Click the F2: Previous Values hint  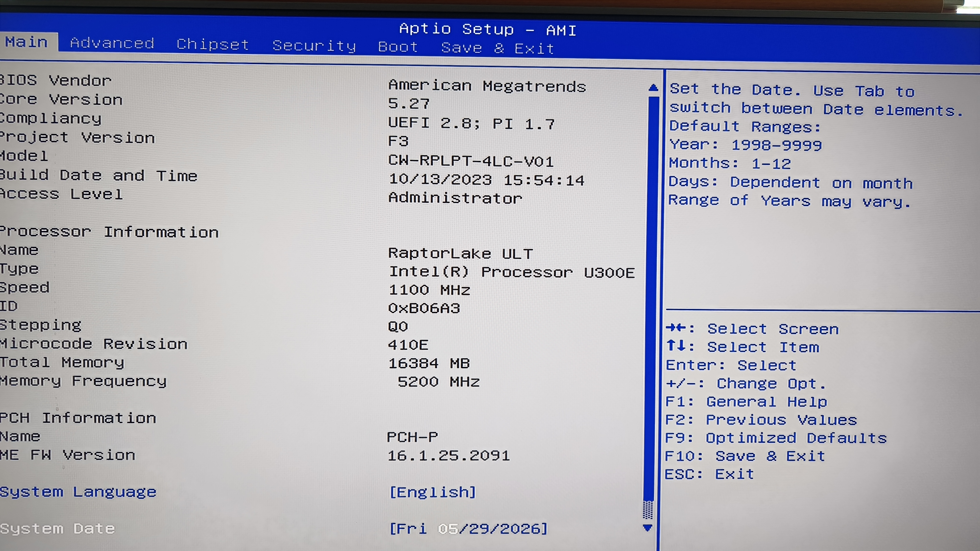(x=761, y=420)
